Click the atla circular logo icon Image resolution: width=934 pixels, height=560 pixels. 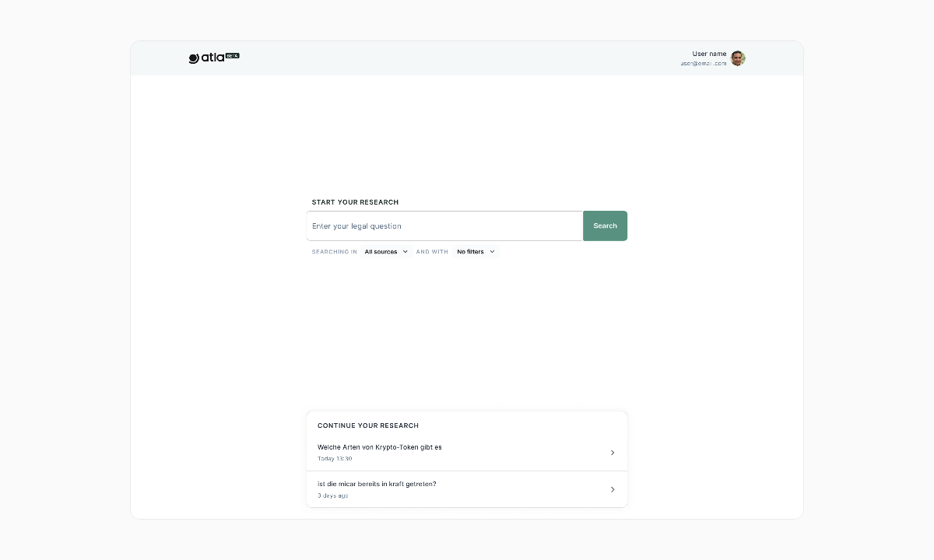pos(194,58)
